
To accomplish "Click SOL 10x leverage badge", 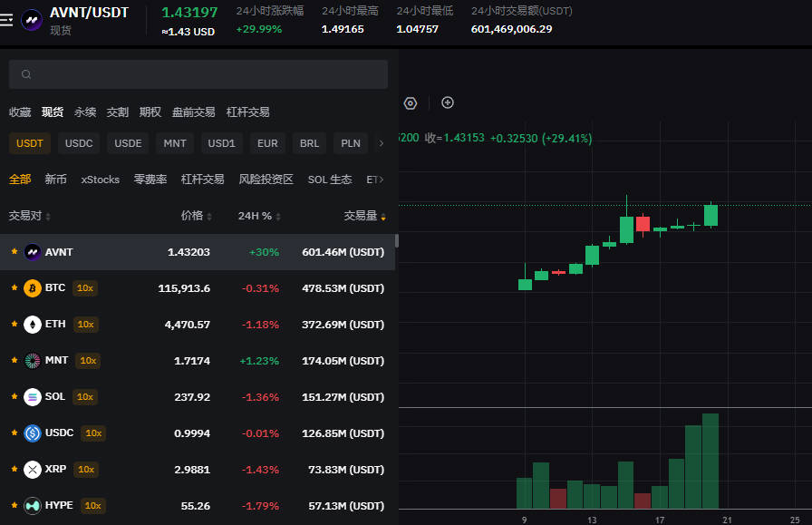I will (85, 397).
